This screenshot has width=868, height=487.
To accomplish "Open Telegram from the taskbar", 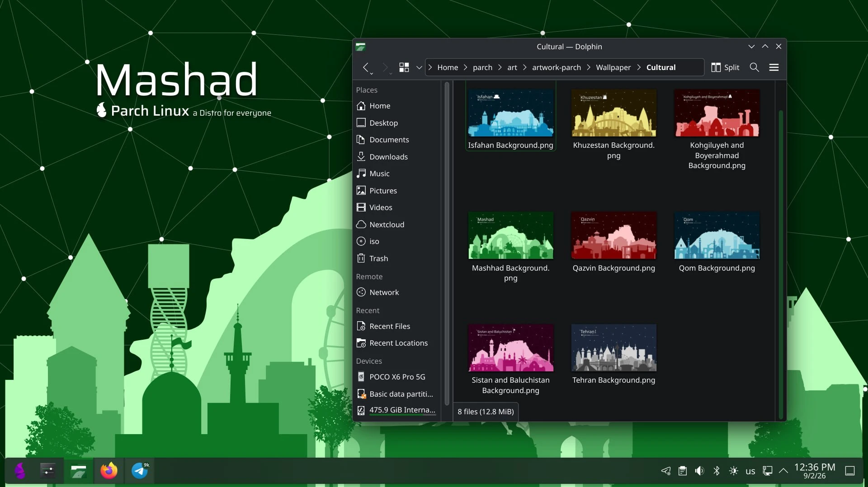I will point(140,471).
